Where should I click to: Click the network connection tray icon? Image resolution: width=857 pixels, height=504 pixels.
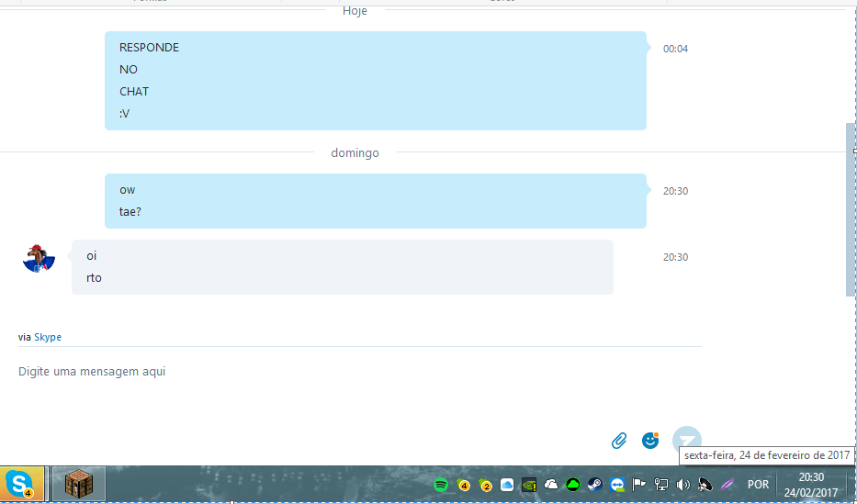(660, 485)
